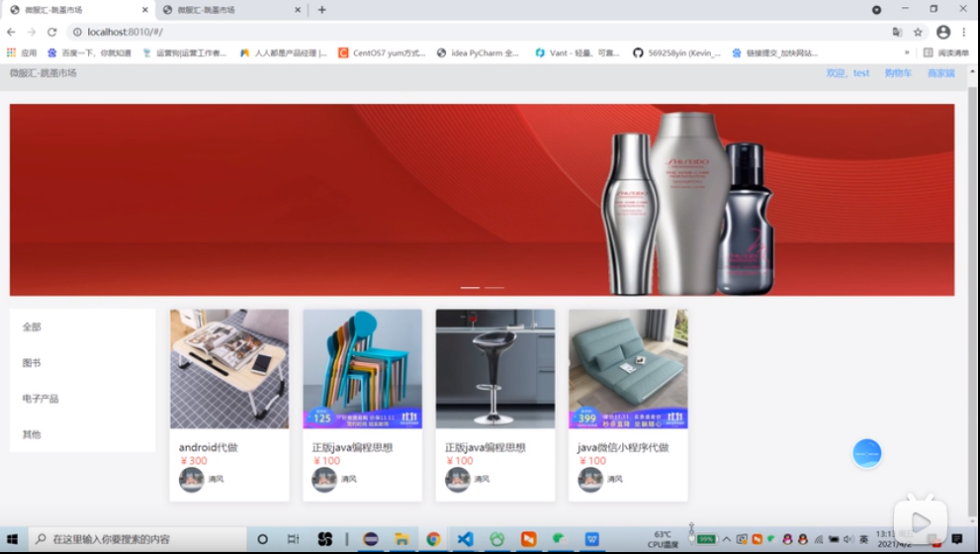Click seller avatar on android代做 card
Screen dimensions: 980x554
pos(191,480)
